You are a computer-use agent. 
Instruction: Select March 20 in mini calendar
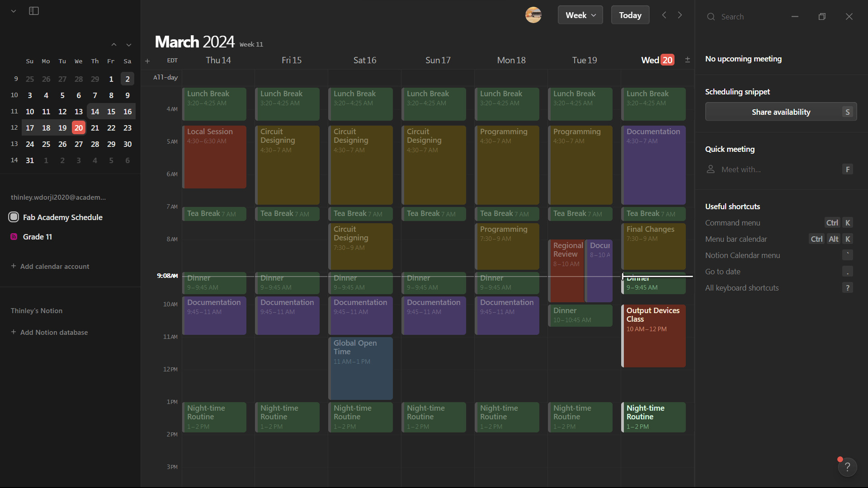point(79,128)
